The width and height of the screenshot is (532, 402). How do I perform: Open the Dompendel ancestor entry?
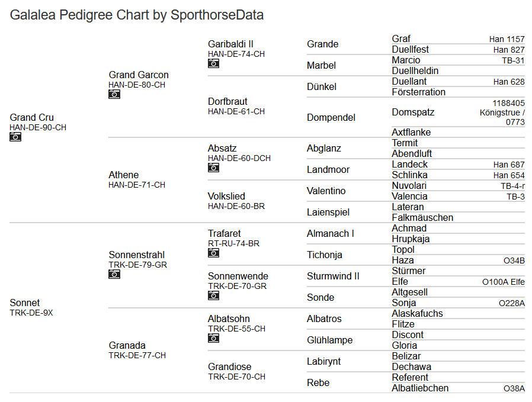pyautogui.click(x=331, y=118)
